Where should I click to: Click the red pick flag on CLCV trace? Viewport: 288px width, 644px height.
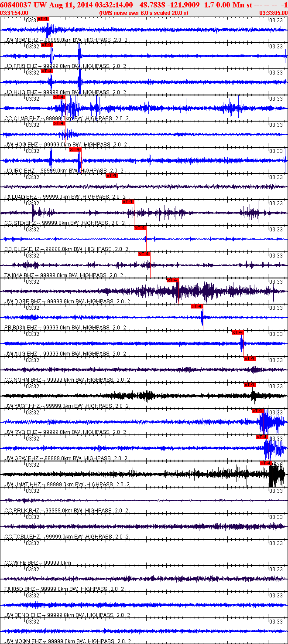(140, 228)
